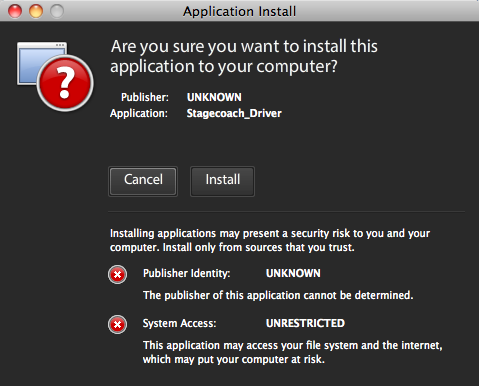Screen dimensions: 479x386
Task: Click the Install button
Action: coord(222,181)
